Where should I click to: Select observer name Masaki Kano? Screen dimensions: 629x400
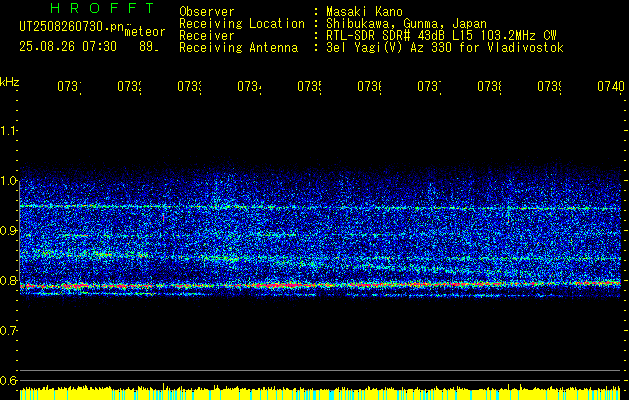(x=364, y=12)
